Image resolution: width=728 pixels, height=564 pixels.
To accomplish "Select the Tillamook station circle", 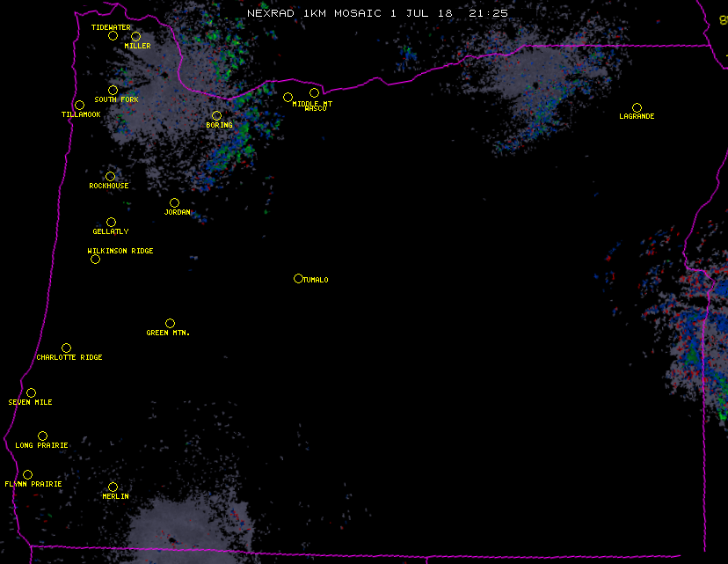I will [79, 106].
